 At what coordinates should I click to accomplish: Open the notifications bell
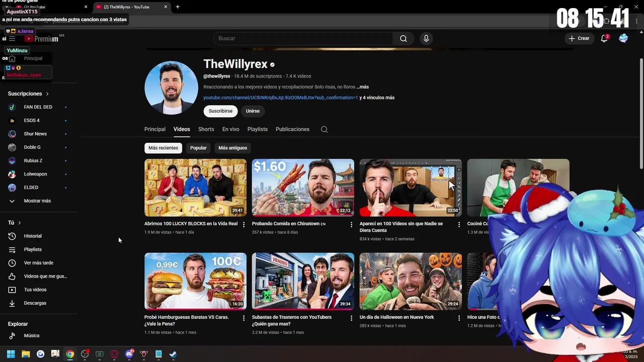[x=604, y=38]
